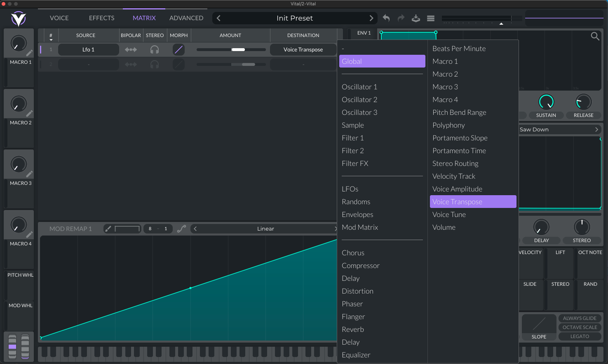Sort matrix by AMOUNT column header
Viewport: 608px width, 364px height.
[x=230, y=35]
